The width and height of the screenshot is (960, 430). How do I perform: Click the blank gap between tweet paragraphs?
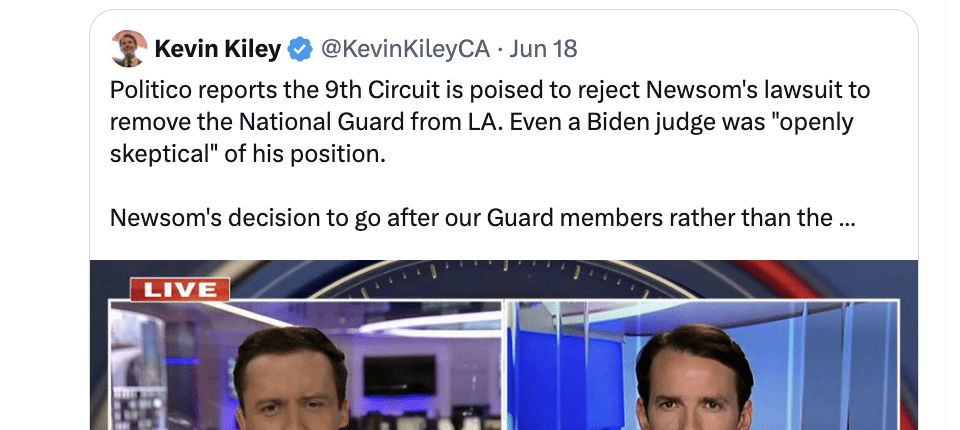[482, 186]
